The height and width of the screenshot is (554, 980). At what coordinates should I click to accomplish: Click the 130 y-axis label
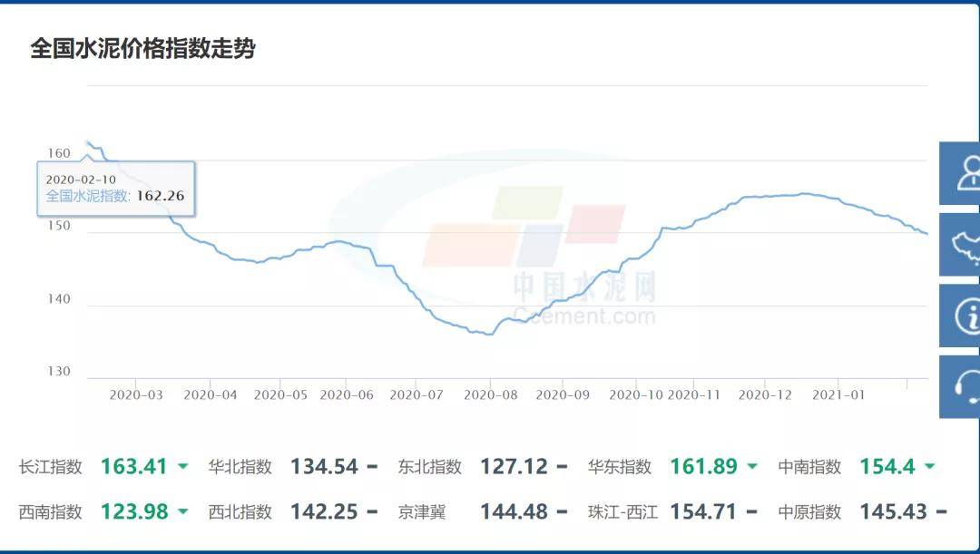tap(59, 372)
